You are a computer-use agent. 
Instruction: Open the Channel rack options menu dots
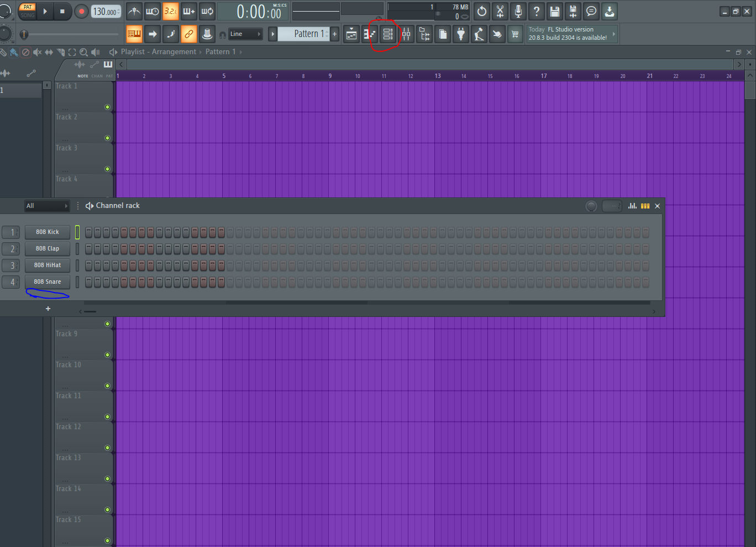pyautogui.click(x=77, y=206)
